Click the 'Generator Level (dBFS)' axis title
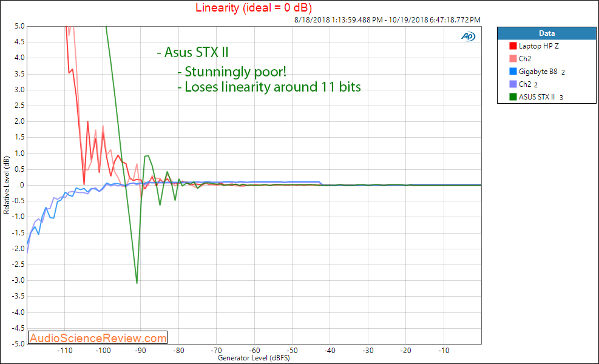The height and width of the screenshot is (364, 599). (x=254, y=358)
